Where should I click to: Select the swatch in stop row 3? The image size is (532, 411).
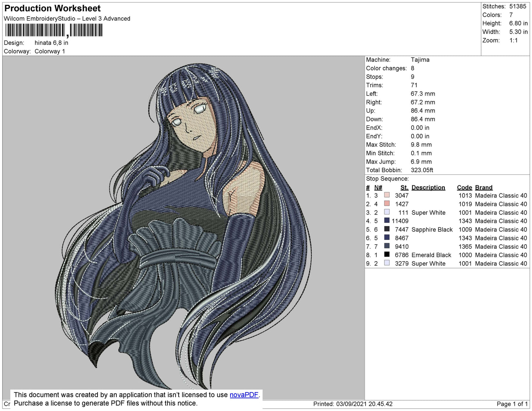[387, 212]
